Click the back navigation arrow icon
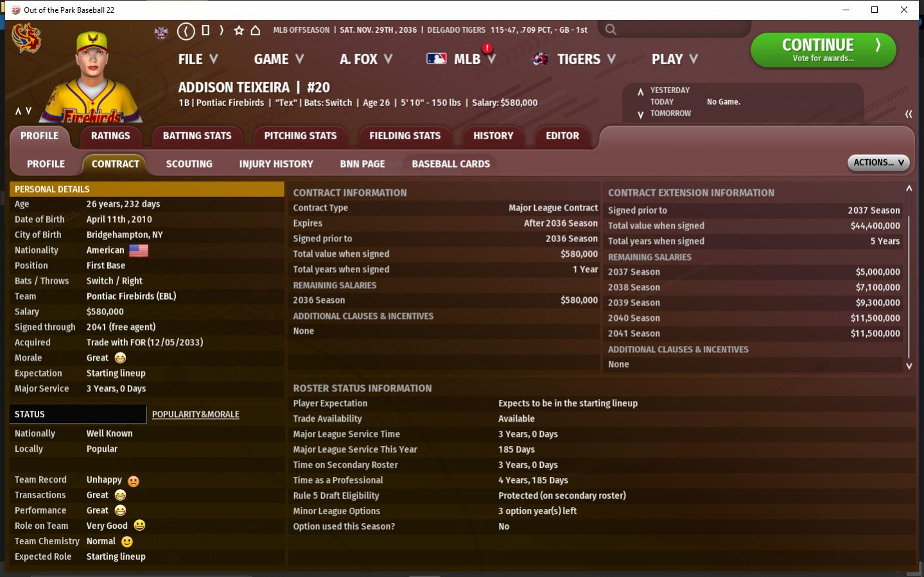The height and width of the screenshot is (577, 924). 186,31
